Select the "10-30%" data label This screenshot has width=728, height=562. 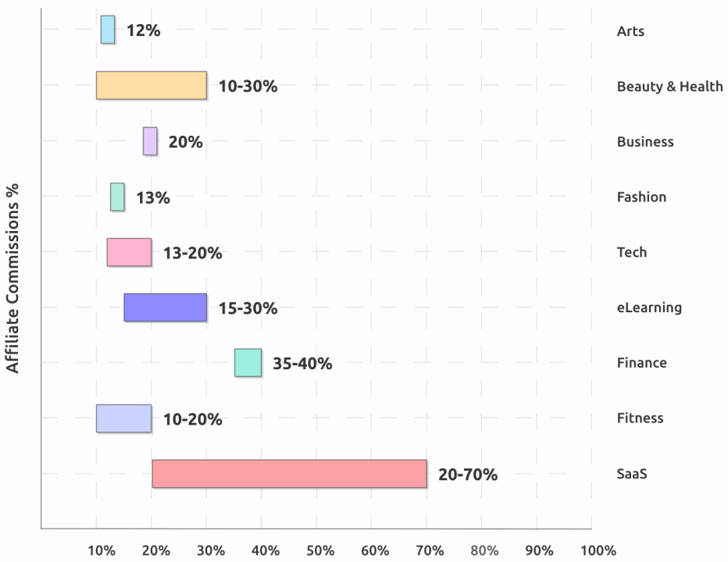point(248,87)
